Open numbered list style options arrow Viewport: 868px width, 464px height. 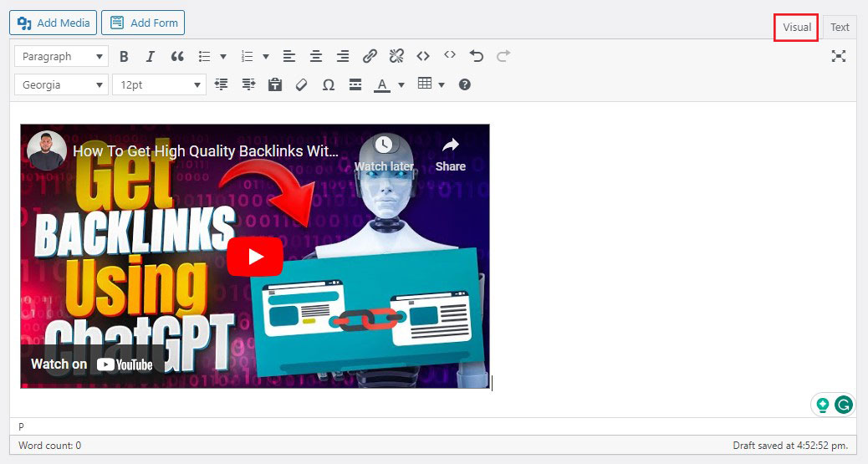coord(266,57)
